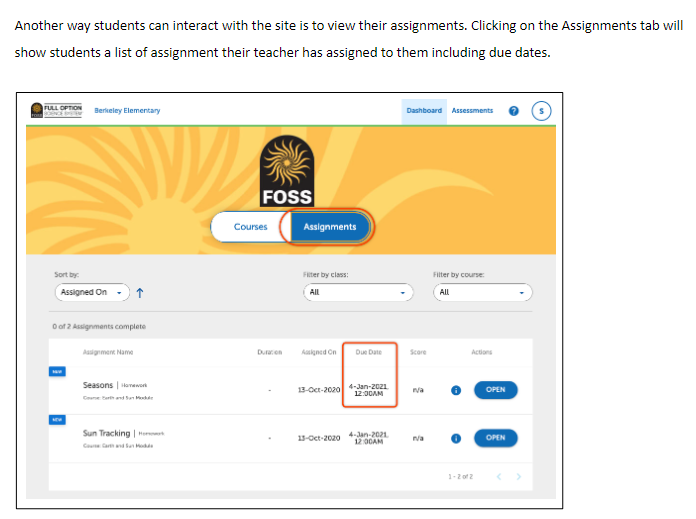Click the Berkeley Elementary link
Viewport: 696px width, 519px height.
127,111
